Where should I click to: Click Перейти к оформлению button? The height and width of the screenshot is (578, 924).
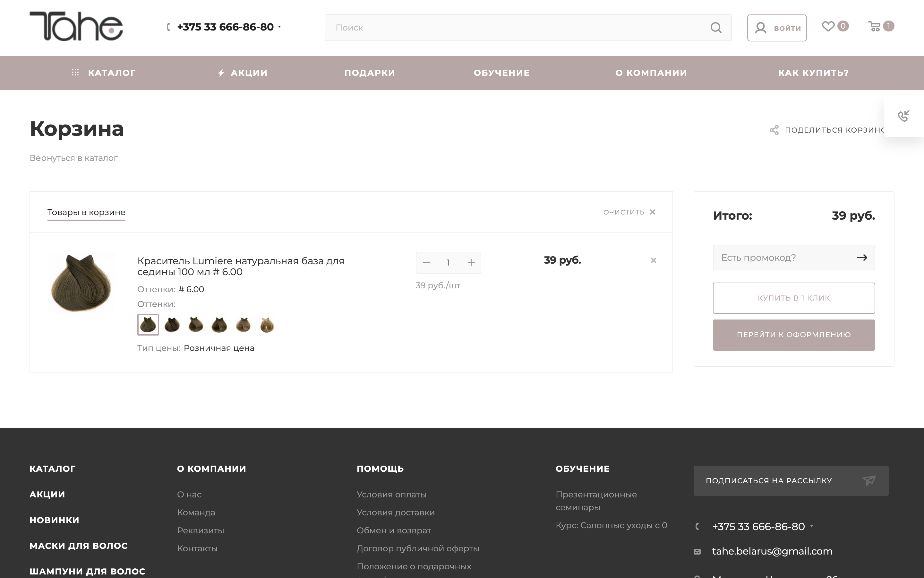pyautogui.click(x=794, y=335)
